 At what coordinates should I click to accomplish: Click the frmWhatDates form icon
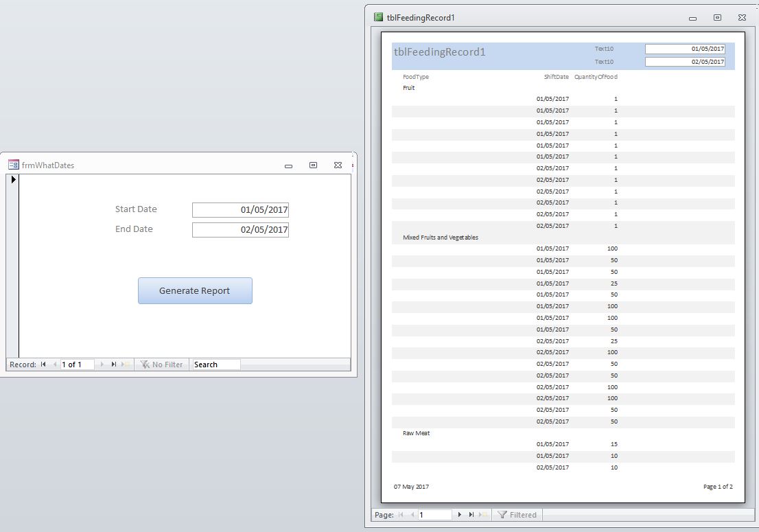[x=13, y=165]
